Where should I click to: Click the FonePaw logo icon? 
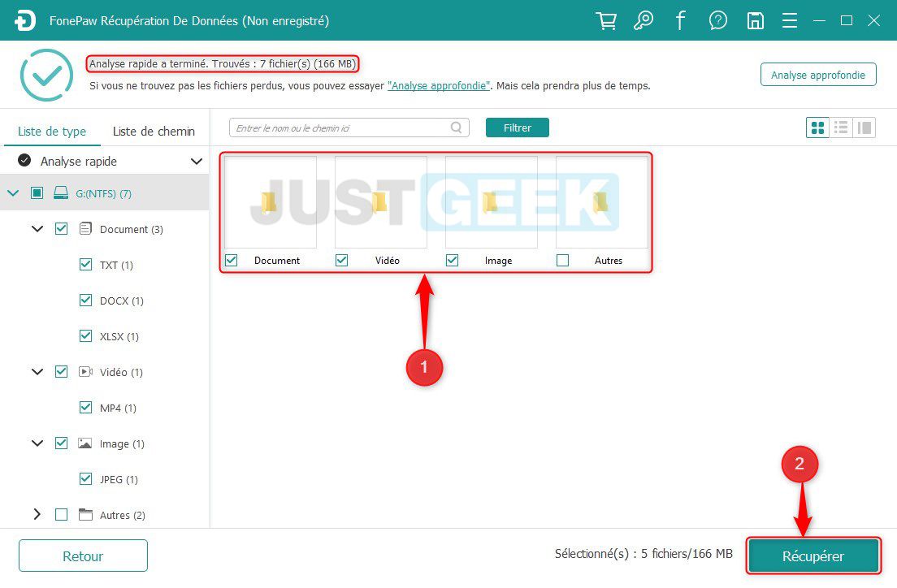click(x=25, y=20)
